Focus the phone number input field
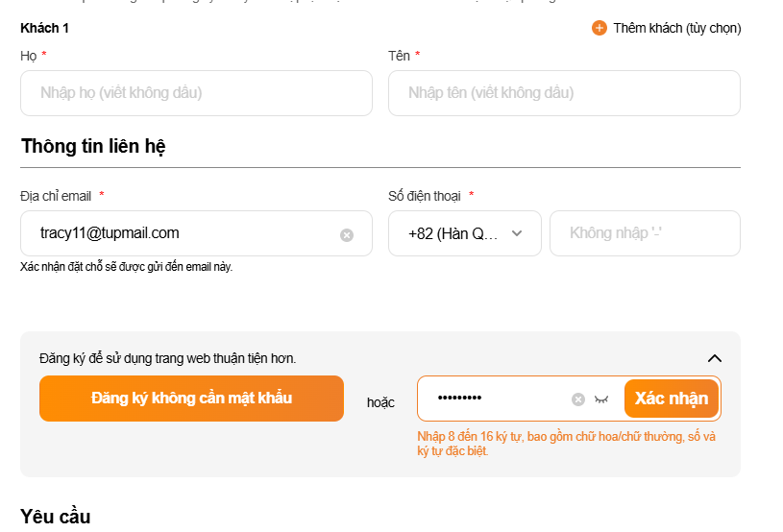 click(645, 233)
